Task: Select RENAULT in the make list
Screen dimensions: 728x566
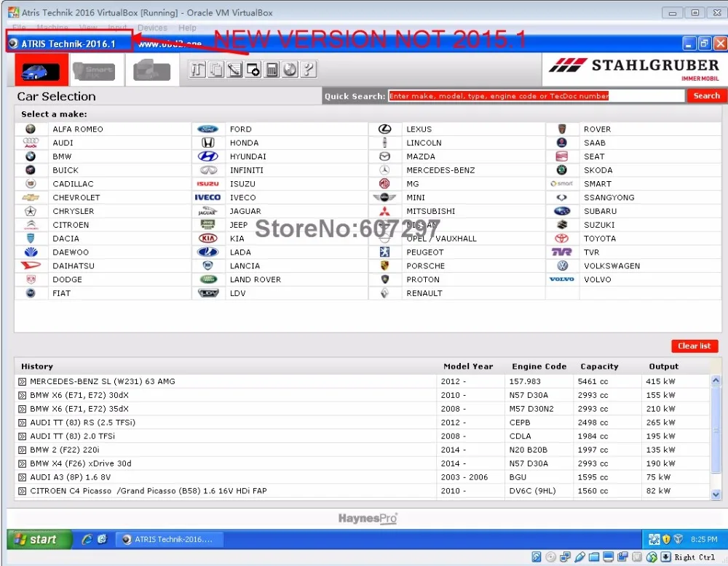Action: (424, 293)
